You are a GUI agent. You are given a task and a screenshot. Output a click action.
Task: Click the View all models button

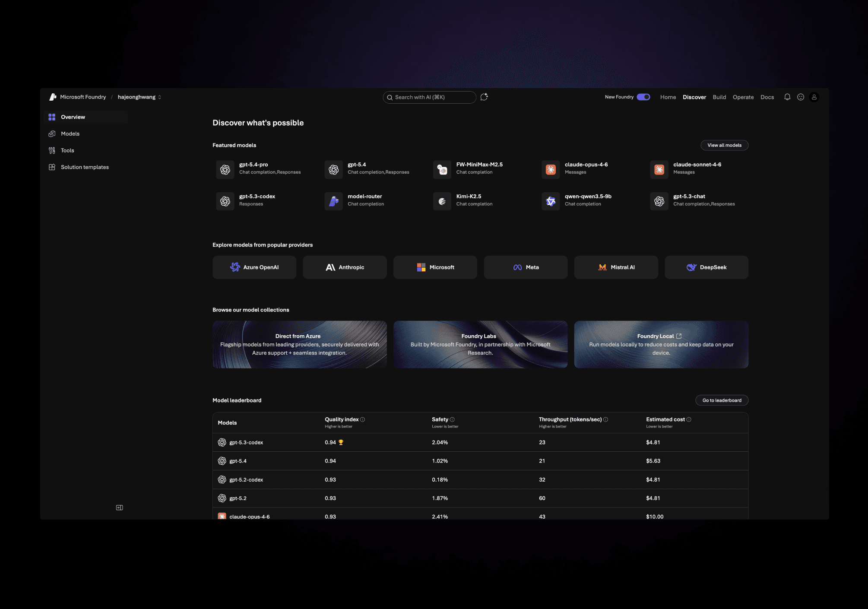(x=724, y=145)
